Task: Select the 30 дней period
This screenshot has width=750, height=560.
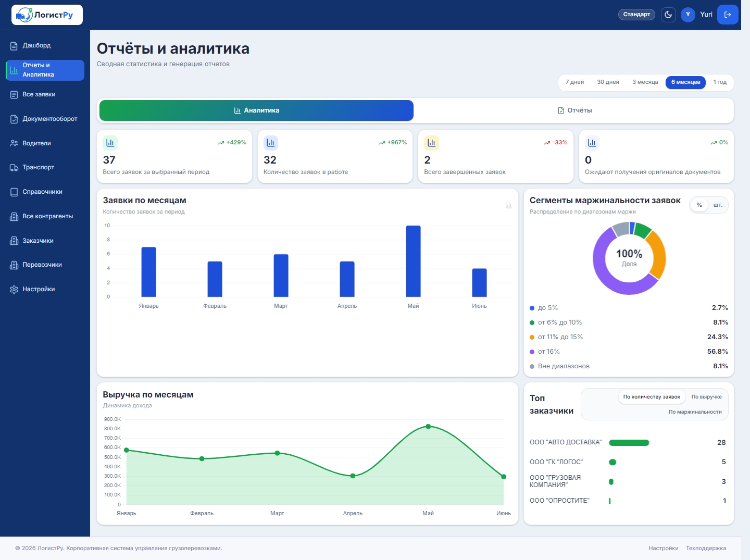Action: tap(608, 82)
